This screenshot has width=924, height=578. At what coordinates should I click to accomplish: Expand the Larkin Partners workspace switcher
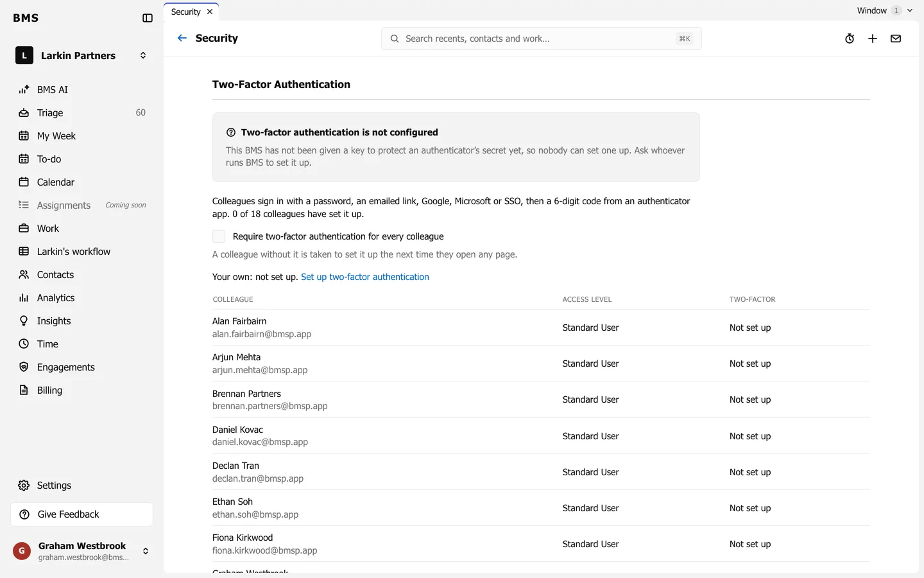point(143,55)
